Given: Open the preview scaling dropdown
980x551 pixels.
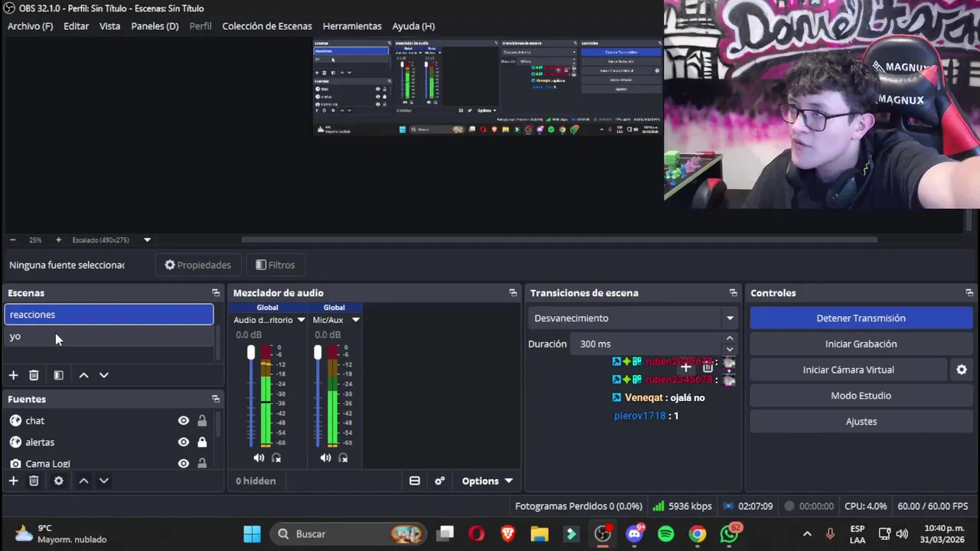Looking at the screenshot, I should [x=147, y=240].
